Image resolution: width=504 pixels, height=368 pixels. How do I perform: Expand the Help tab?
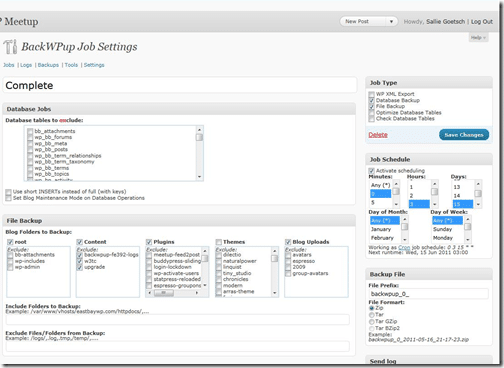(478, 38)
